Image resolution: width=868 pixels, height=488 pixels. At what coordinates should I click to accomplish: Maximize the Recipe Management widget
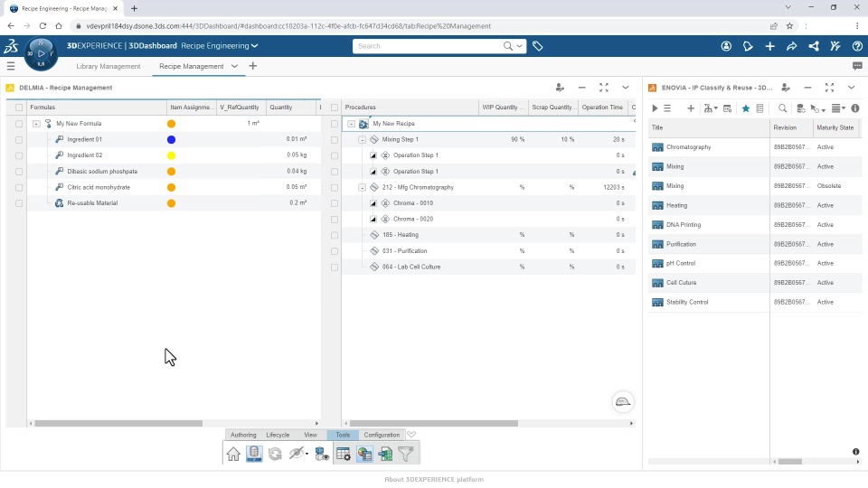(x=603, y=88)
